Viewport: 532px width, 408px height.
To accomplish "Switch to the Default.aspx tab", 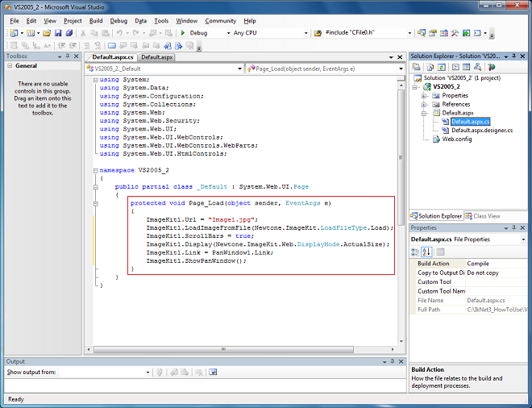I will click(156, 57).
